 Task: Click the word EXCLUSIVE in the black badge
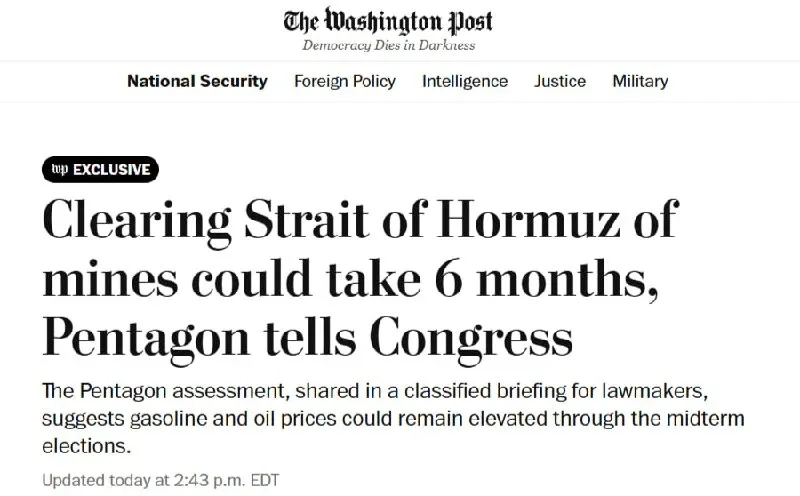(x=111, y=169)
